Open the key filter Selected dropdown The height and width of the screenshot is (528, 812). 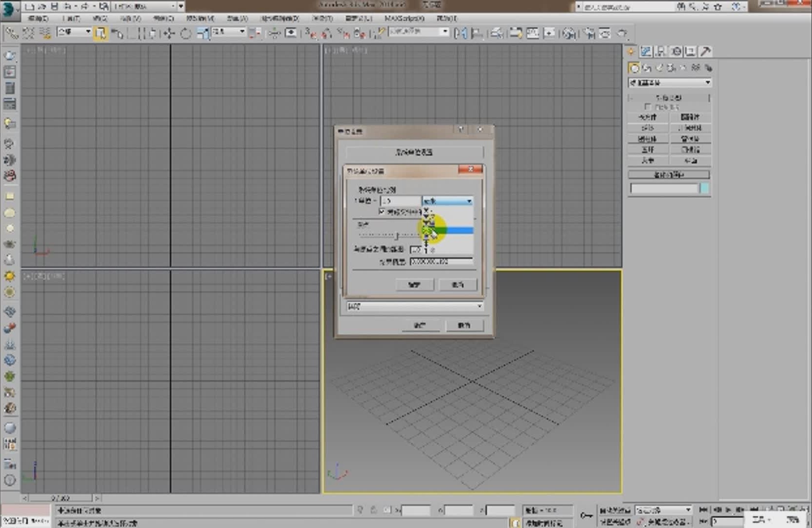(x=663, y=510)
